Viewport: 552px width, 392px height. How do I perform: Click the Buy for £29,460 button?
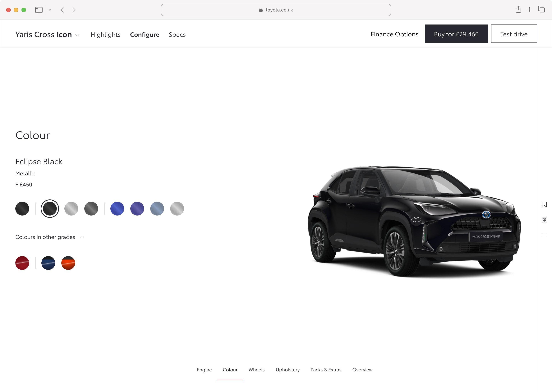456,34
